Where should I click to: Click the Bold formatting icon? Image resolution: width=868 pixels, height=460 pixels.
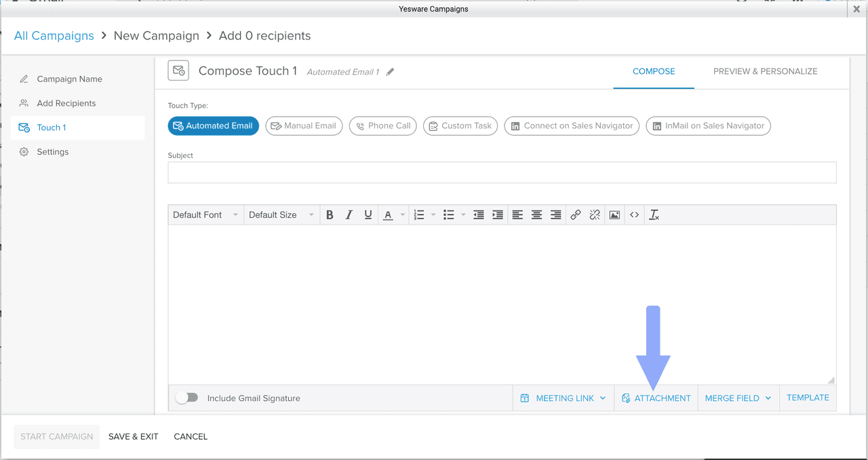[330, 215]
